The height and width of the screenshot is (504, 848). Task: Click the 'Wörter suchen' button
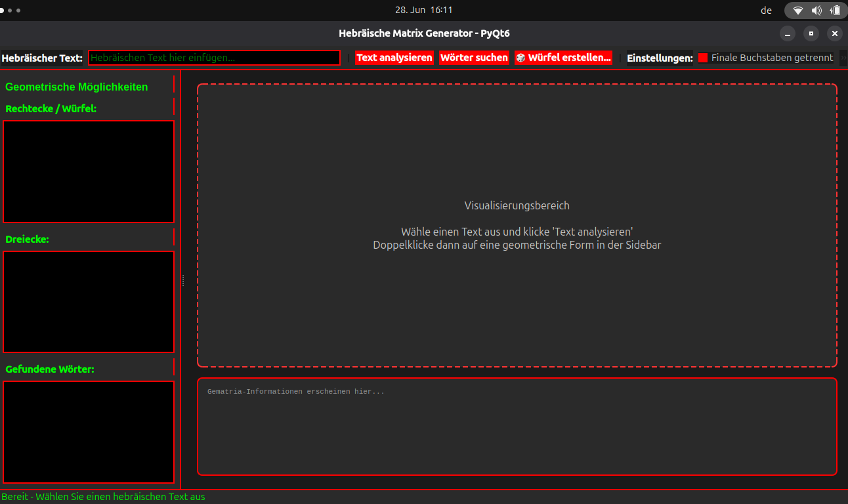pyautogui.click(x=474, y=58)
